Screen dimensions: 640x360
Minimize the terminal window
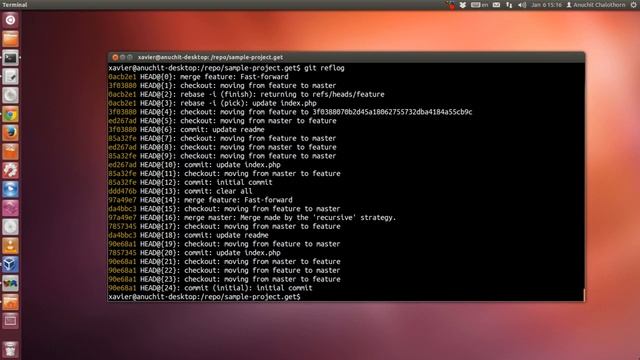coord(122,58)
